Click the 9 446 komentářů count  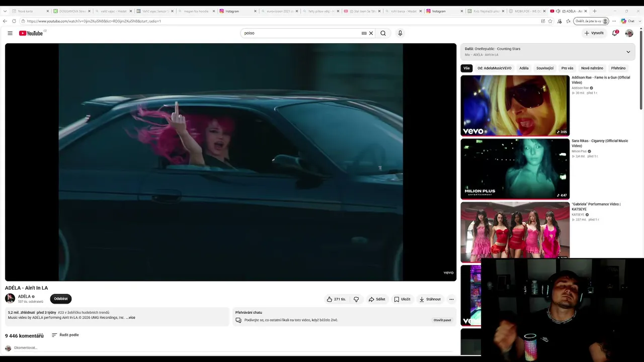click(x=24, y=336)
